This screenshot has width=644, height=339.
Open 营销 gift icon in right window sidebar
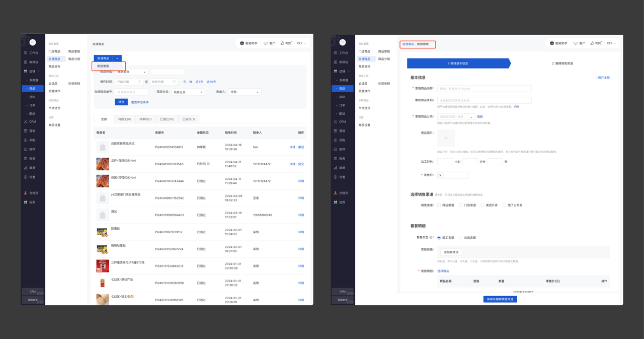pos(336,131)
